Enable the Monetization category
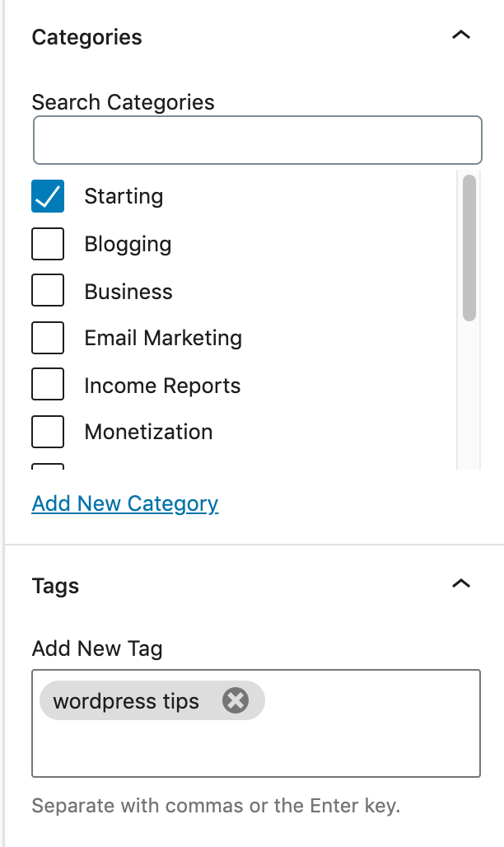This screenshot has height=847, width=504. 48,432
